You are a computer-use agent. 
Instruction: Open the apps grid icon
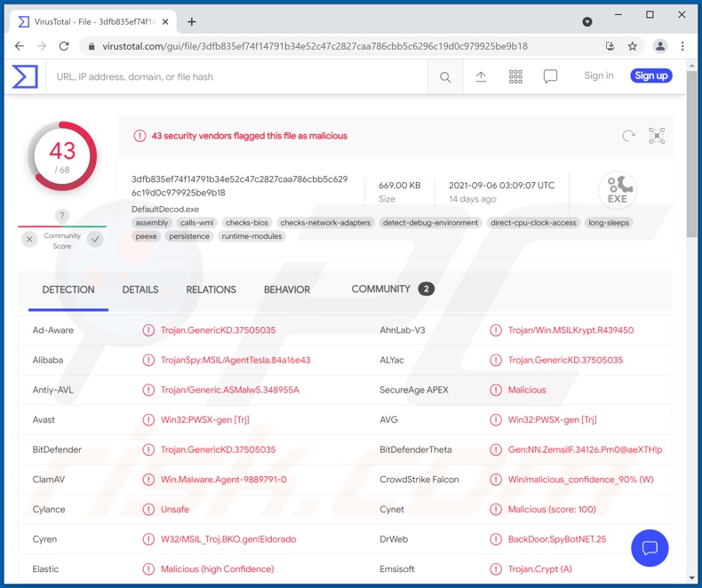(515, 77)
